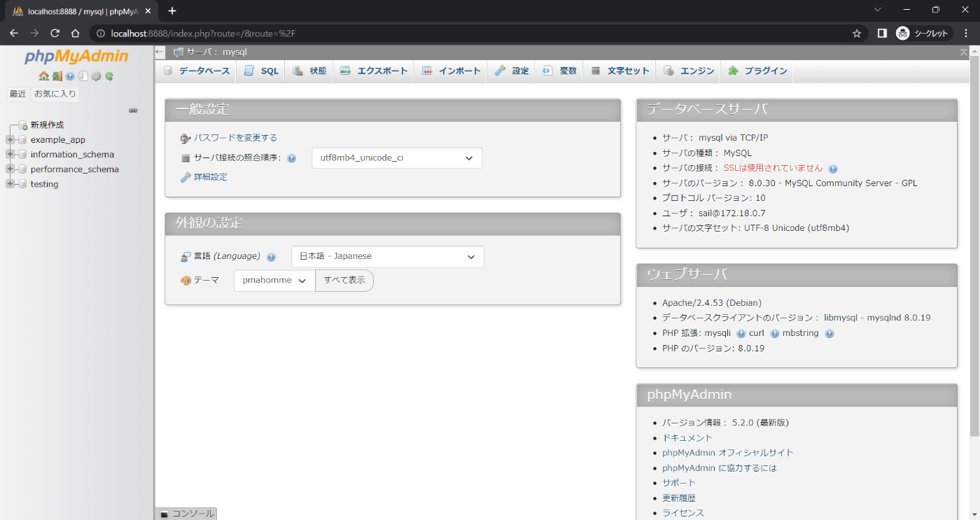Go back with browser back arrow
Image resolution: width=980 pixels, height=520 pixels.
(14, 33)
